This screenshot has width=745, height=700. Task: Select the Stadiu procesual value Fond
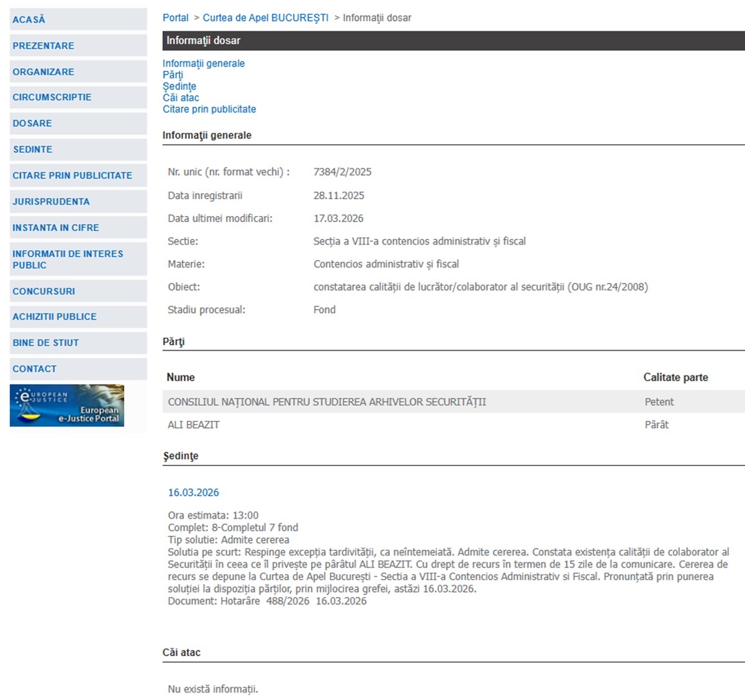(x=325, y=310)
